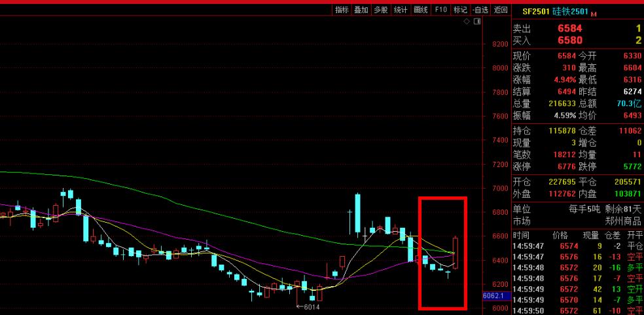Click the 叠加 overlay button
Image resolution: width=644 pixels, height=315 pixels.
coord(361,10)
